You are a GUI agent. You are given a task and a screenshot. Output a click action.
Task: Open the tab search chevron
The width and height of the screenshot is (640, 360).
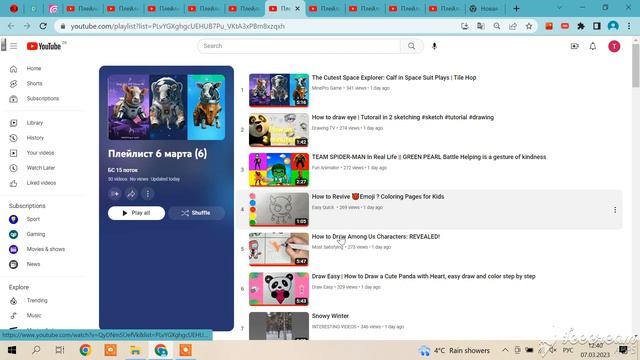tap(559, 8)
